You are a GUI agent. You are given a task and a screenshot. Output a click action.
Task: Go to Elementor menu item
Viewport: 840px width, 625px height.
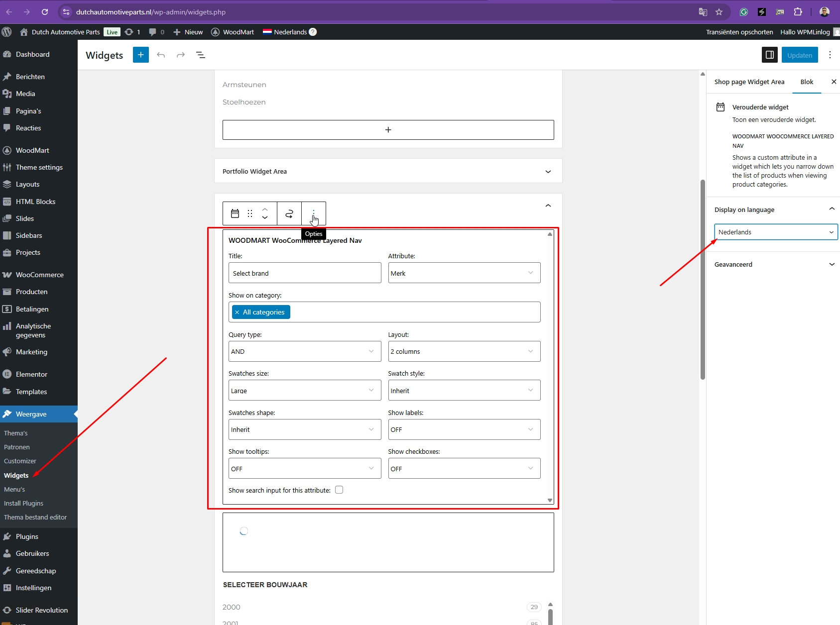(39, 374)
